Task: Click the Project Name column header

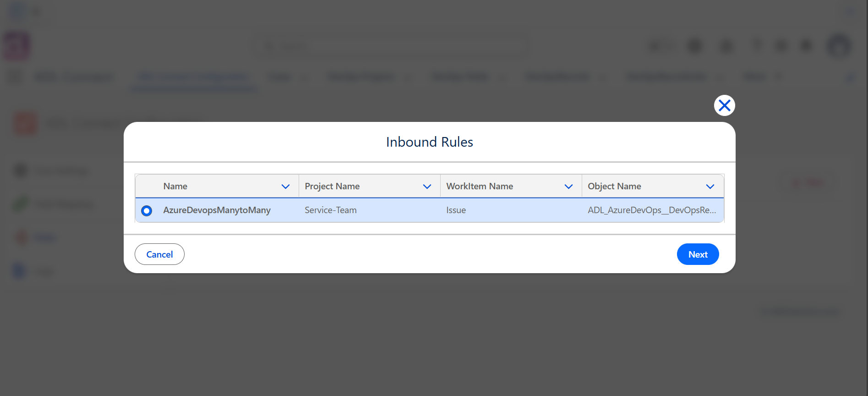Action: tap(332, 187)
